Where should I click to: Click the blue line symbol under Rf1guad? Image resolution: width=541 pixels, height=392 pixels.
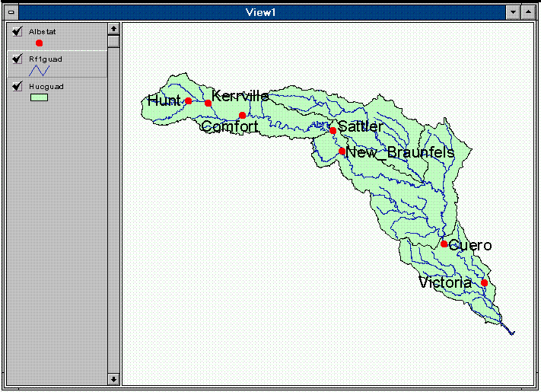point(39,70)
